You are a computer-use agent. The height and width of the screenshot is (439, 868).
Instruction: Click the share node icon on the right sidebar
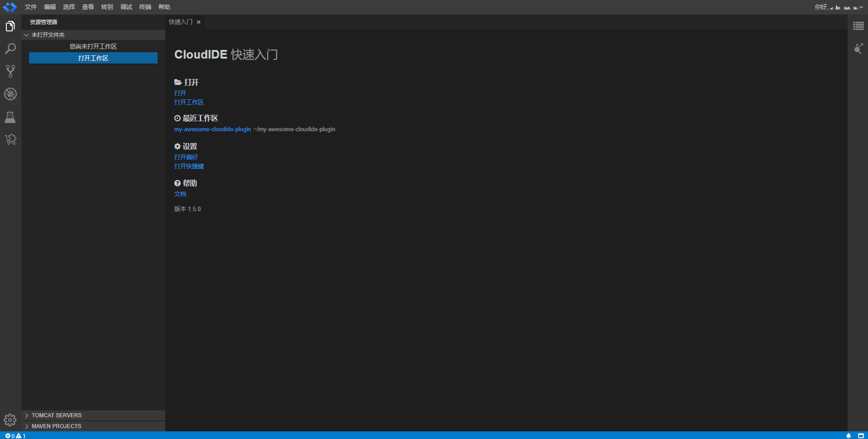point(858,48)
